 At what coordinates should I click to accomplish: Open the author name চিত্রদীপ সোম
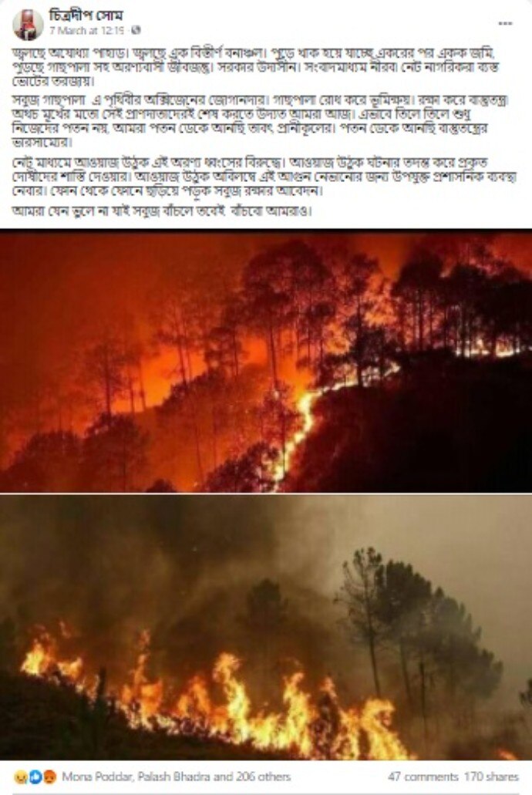click(x=86, y=15)
